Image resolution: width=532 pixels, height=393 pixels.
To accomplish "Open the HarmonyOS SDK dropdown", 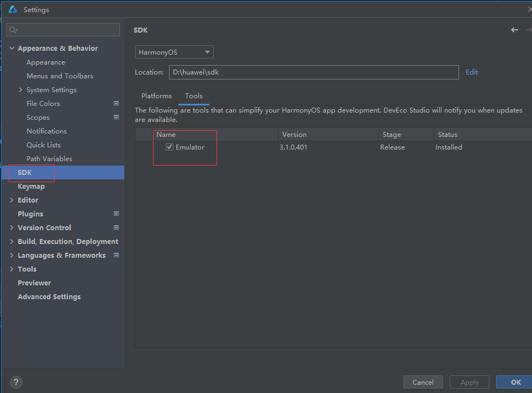I will (x=174, y=52).
